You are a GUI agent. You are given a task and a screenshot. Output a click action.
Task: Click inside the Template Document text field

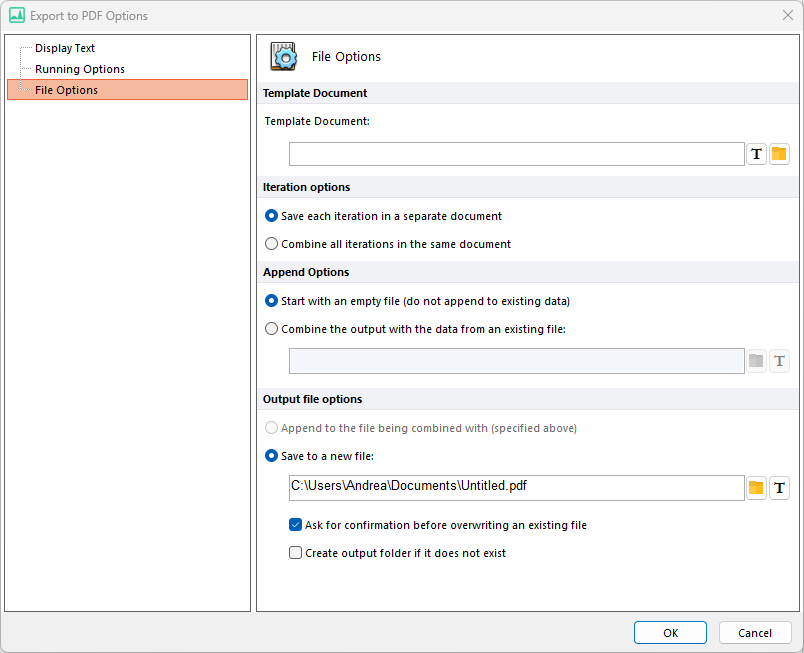point(516,154)
